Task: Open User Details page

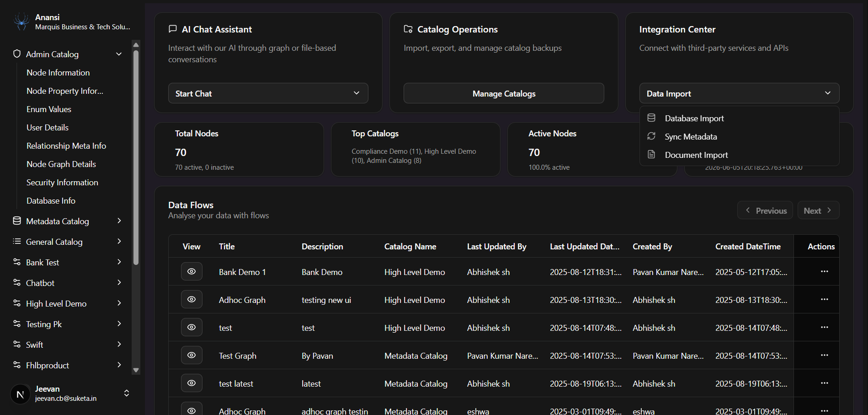Action: (48, 127)
